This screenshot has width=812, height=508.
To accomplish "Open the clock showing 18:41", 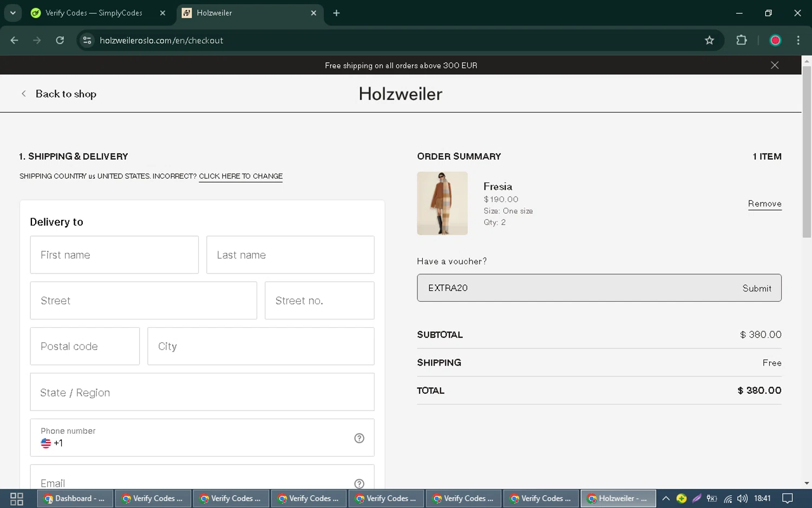I will point(762,499).
